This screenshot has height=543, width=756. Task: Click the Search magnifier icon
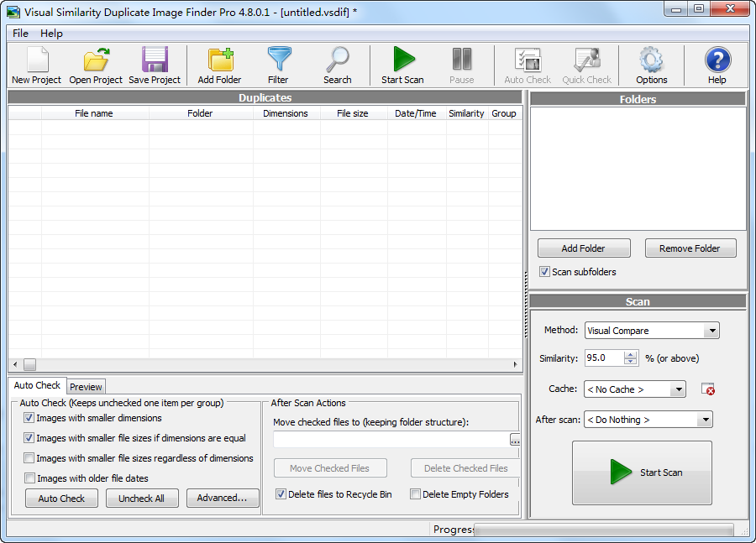(x=338, y=60)
